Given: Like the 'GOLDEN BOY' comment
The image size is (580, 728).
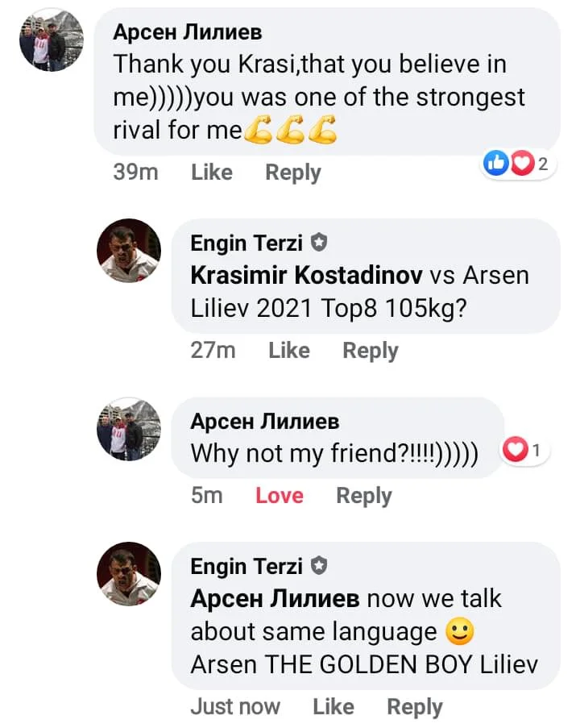Looking at the screenshot, I should click(x=333, y=707).
